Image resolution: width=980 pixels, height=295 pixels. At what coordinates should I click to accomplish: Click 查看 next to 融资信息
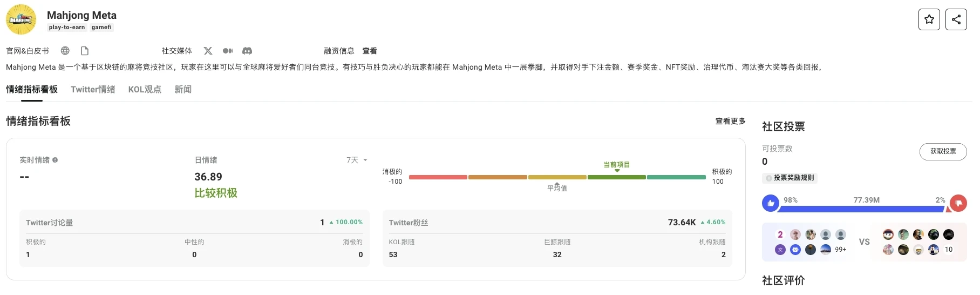(x=370, y=51)
